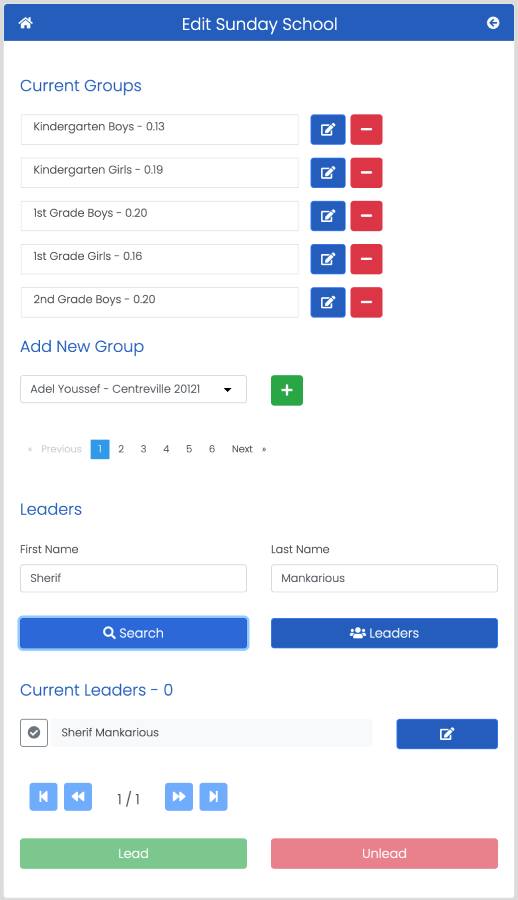Click the back arrow icon in header
Viewport: 518px width, 900px height.
493,23
